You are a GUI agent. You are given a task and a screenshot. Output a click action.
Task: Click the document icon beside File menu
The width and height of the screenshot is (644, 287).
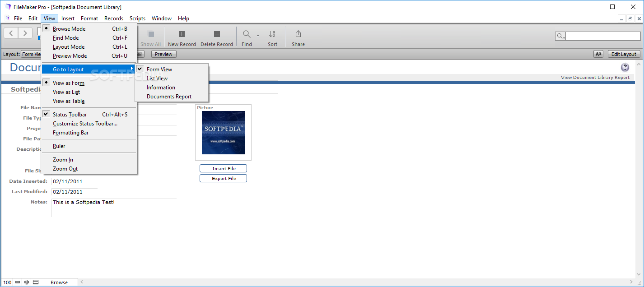8,19
